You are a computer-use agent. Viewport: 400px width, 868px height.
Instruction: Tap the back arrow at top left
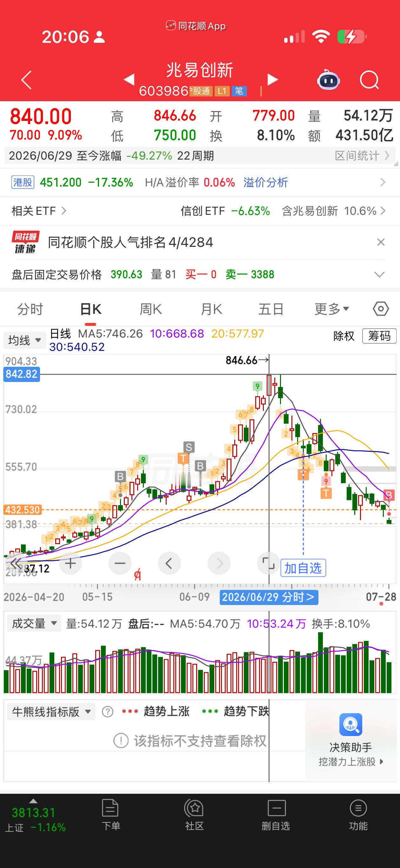pyautogui.click(x=26, y=80)
